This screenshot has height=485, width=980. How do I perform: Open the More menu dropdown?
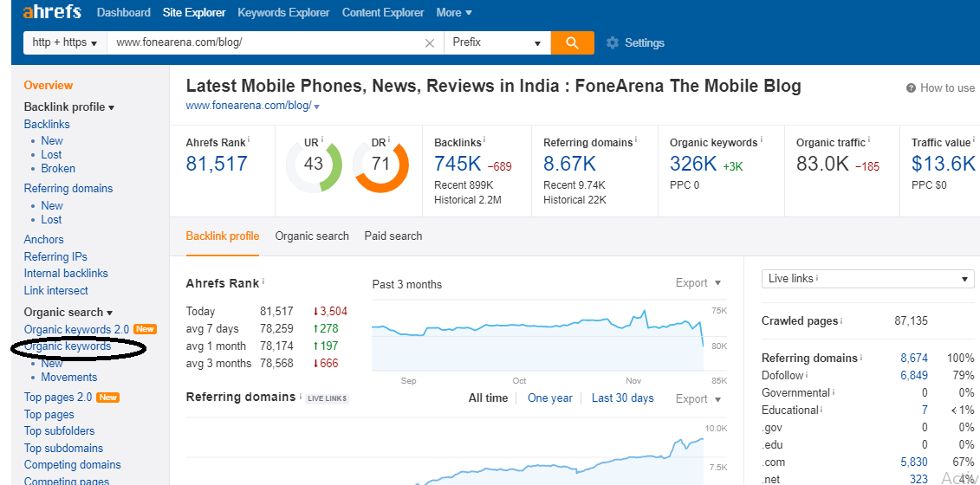coord(454,12)
